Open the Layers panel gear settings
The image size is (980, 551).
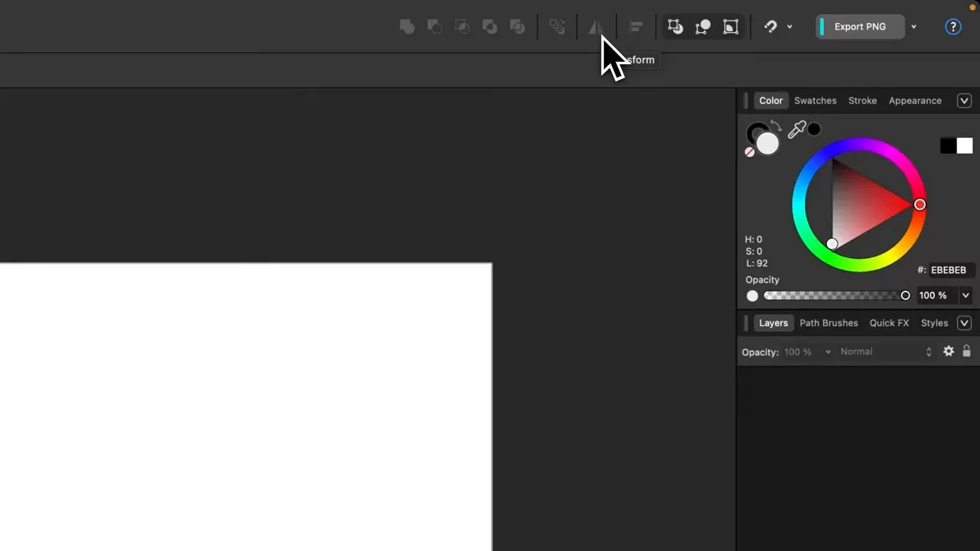[949, 351]
